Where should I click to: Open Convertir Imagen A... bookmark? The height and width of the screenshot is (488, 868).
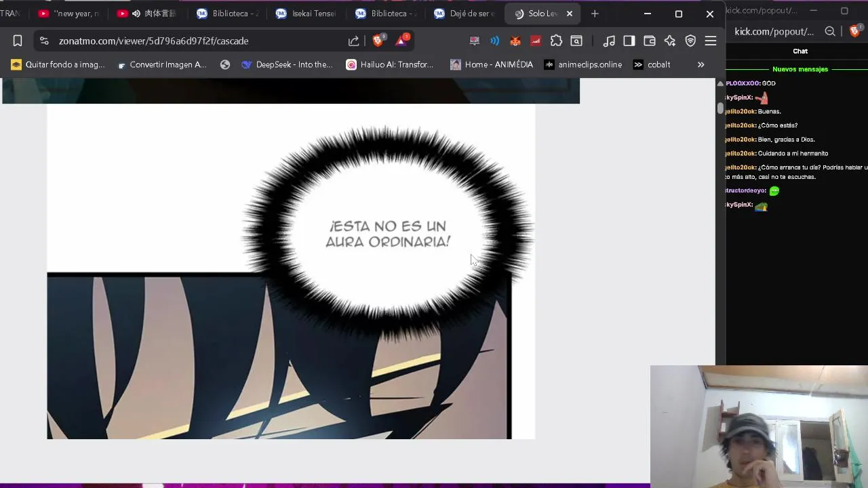pyautogui.click(x=162, y=64)
